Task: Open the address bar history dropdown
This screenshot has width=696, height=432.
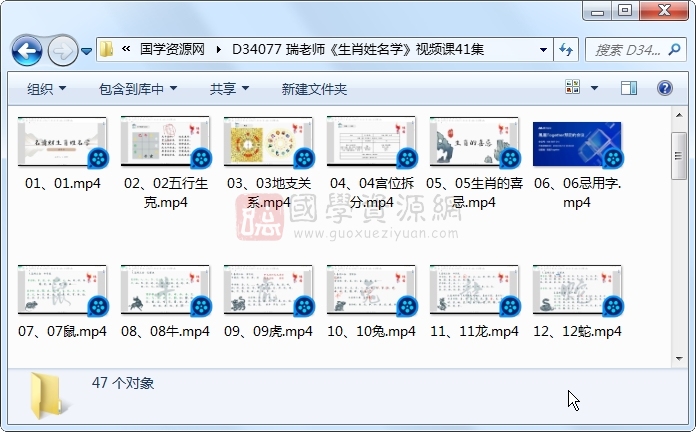Action: pyautogui.click(x=543, y=49)
